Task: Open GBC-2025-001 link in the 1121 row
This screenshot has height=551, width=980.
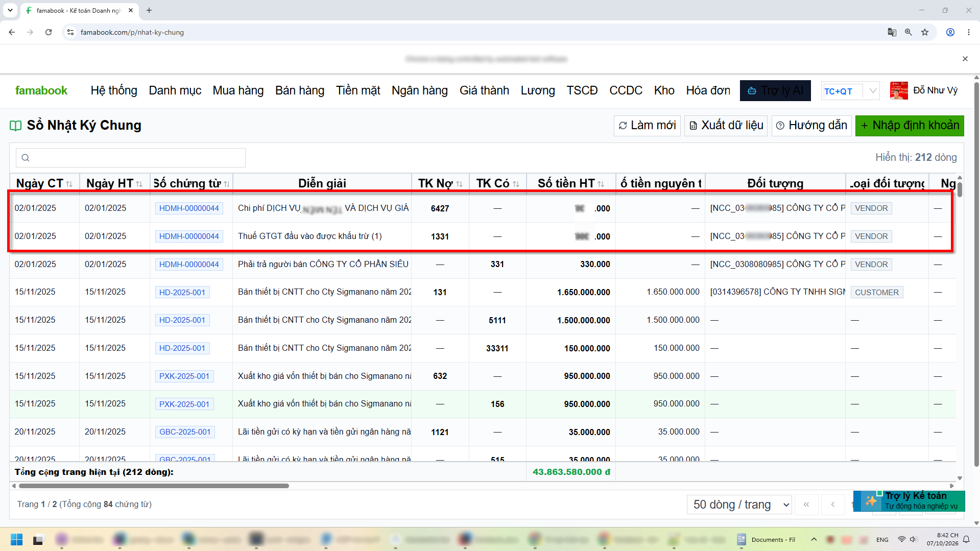Action: [x=185, y=432]
